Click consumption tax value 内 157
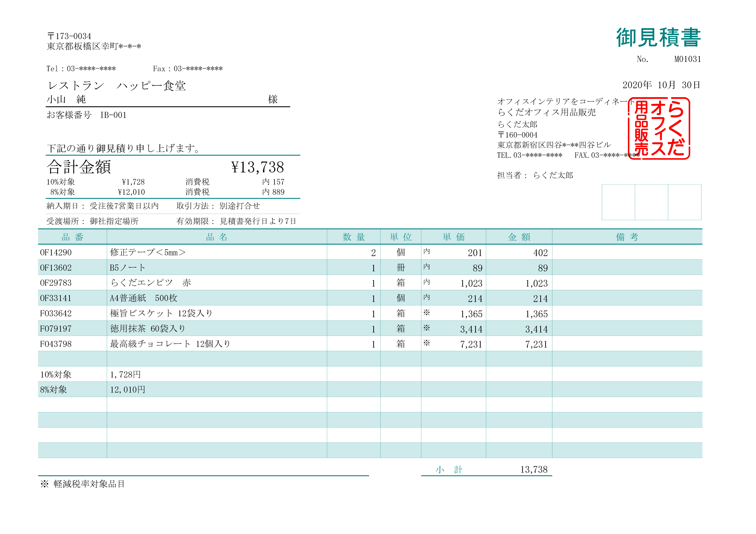Image resolution: width=756 pixels, height=534 pixels. (x=273, y=182)
